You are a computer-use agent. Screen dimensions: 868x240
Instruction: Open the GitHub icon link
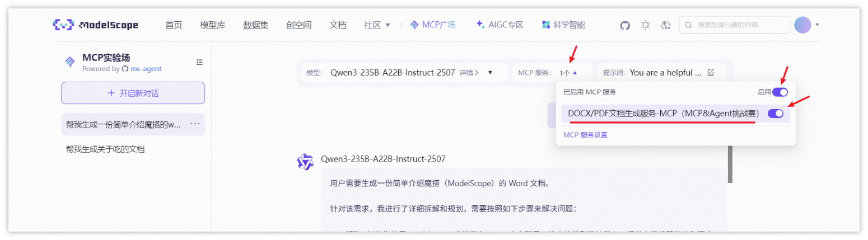(625, 25)
